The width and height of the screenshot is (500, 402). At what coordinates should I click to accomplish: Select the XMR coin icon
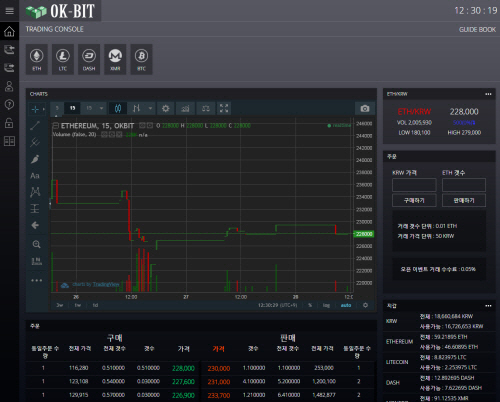click(x=115, y=59)
